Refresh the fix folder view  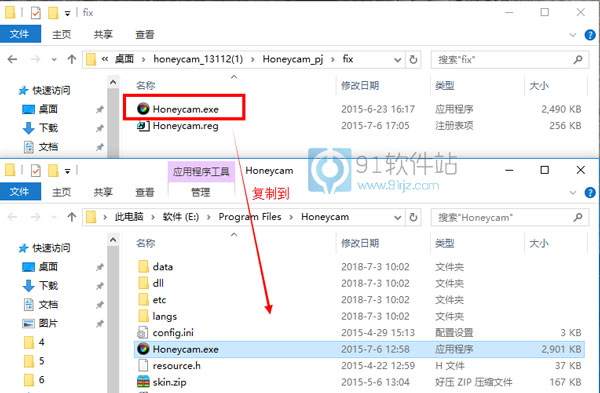pos(413,60)
